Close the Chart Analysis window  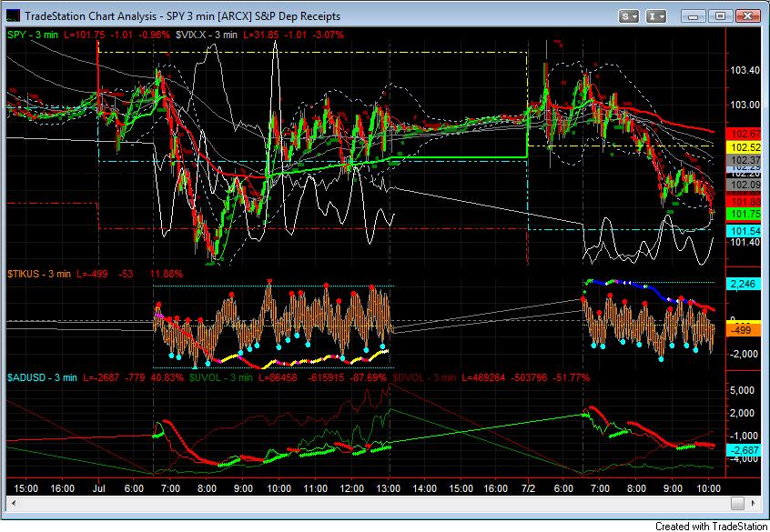(x=747, y=16)
